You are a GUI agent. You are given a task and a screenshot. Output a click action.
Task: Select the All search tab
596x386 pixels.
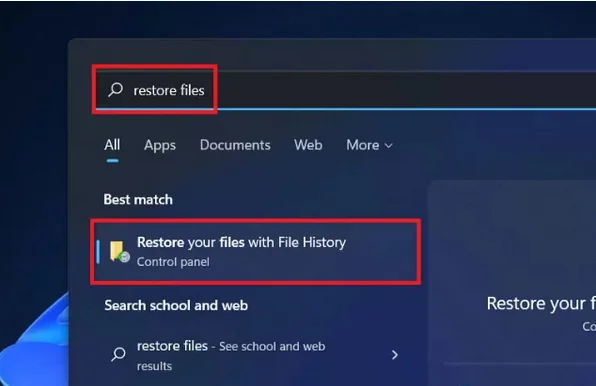point(112,145)
